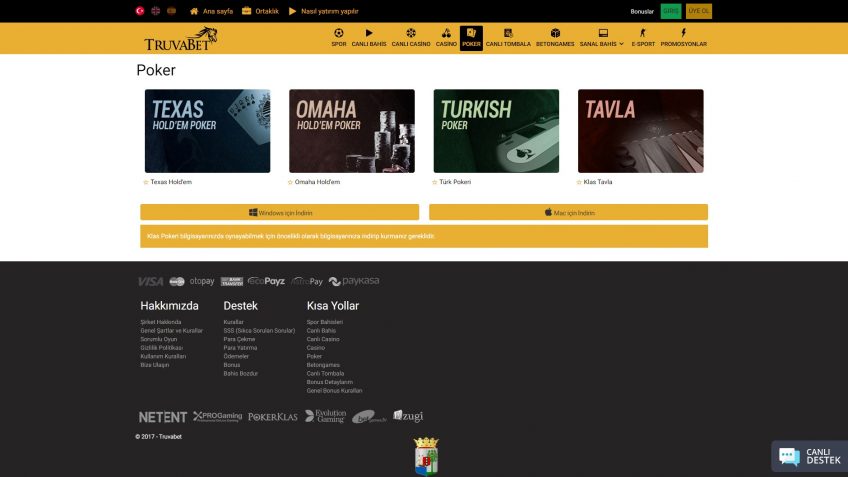Open the Bize Ulaşın footer link
This screenshot has height=477, width=848.
coord(155,366)
